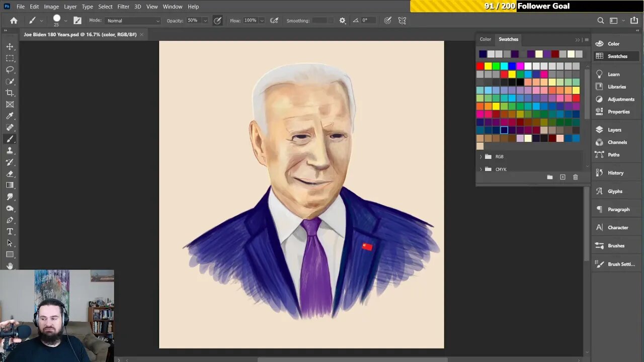Open the Swatches panel flyout menu
Screen dimensions: 644x362
[x=586, y=40]
